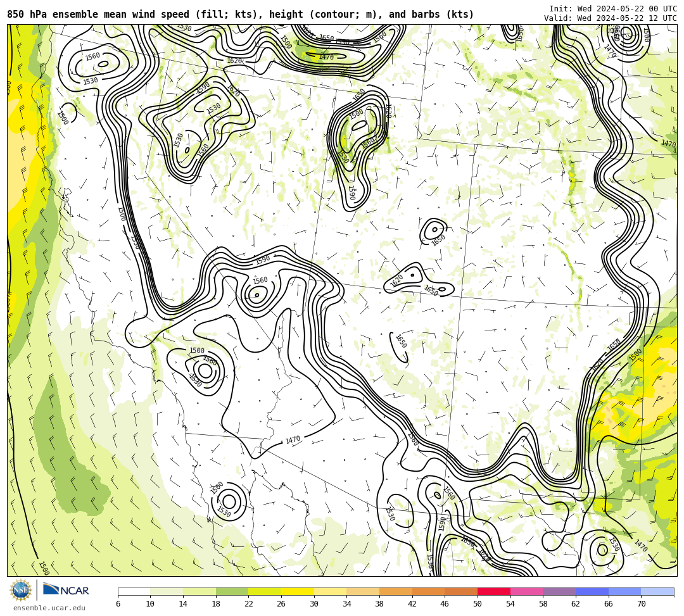
Task: Click the legend tick label 50
Action: [x=478, y=604]
